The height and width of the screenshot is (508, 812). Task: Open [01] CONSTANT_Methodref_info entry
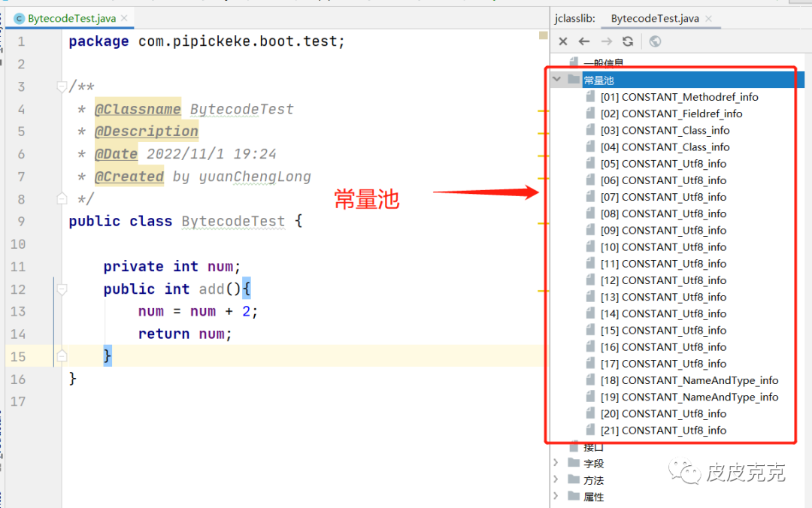click(x=680, y=97)
